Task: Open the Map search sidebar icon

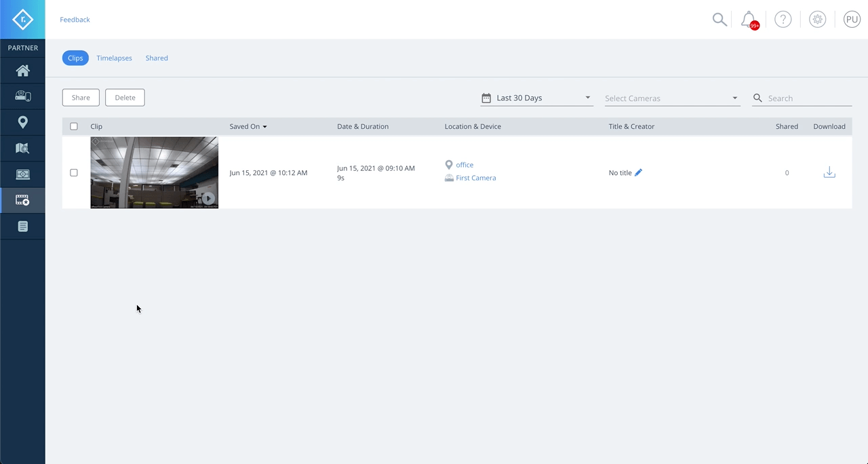Action: tap(22, 148)
